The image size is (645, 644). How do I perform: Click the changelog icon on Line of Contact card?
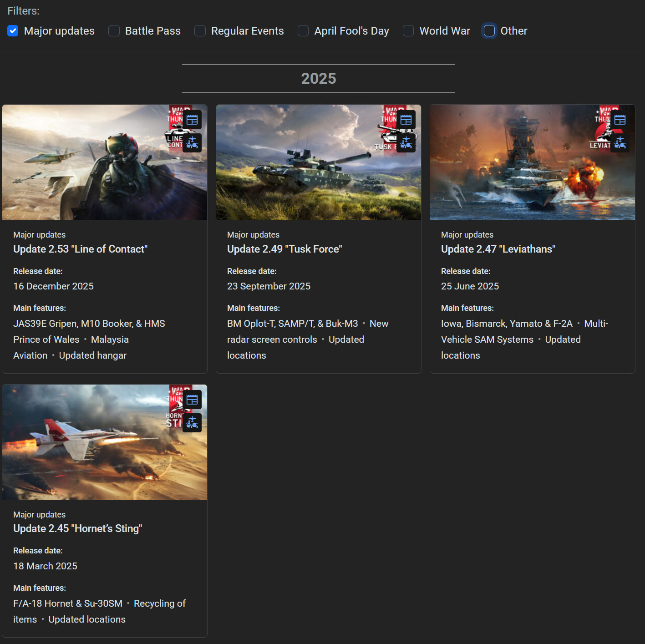point(192,120)
